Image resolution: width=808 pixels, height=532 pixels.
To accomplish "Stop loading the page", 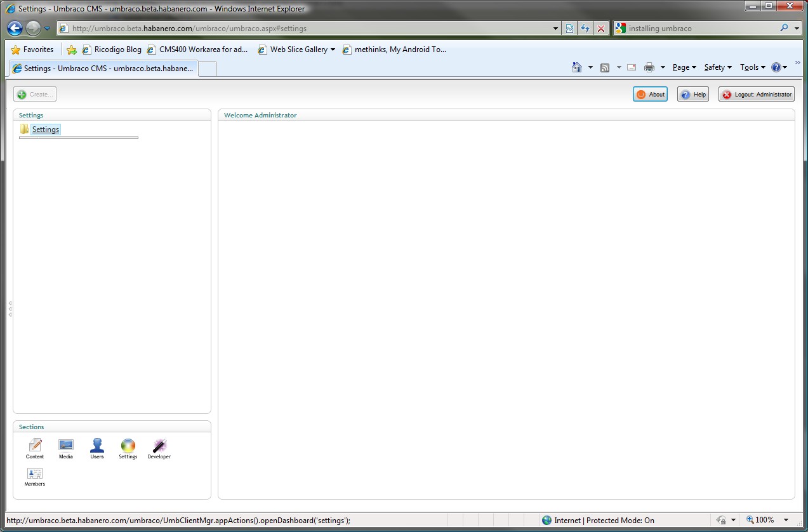I will pyautogui.click(x=601, y=29).
